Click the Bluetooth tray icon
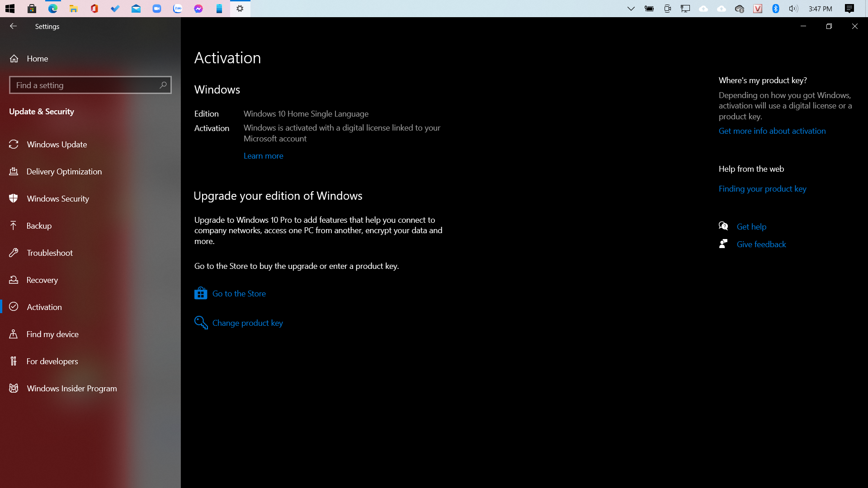The height and width of the screenshot is (488, 868). click(776, 9)
